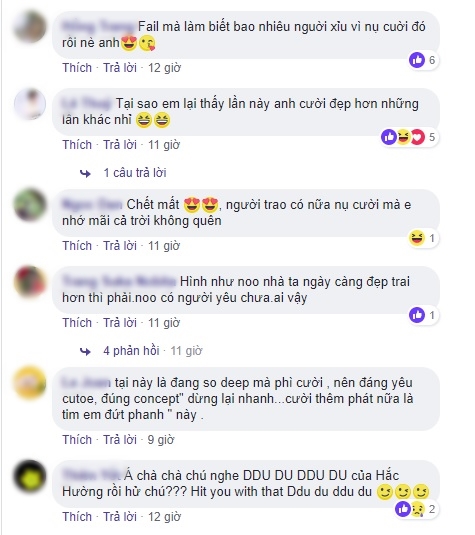
Task: Click the like icon on the 'Hình như noo' comment
Action: click(x=417, y=315)
